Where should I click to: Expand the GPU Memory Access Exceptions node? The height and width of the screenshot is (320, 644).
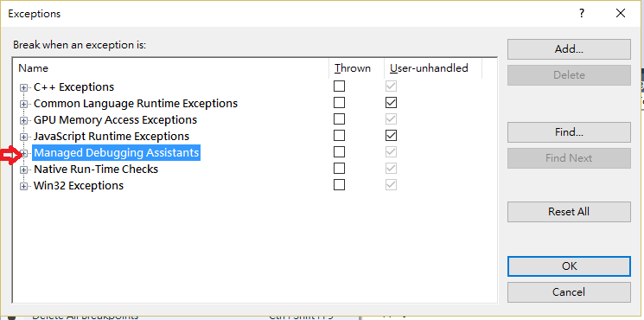click(24, 120)
